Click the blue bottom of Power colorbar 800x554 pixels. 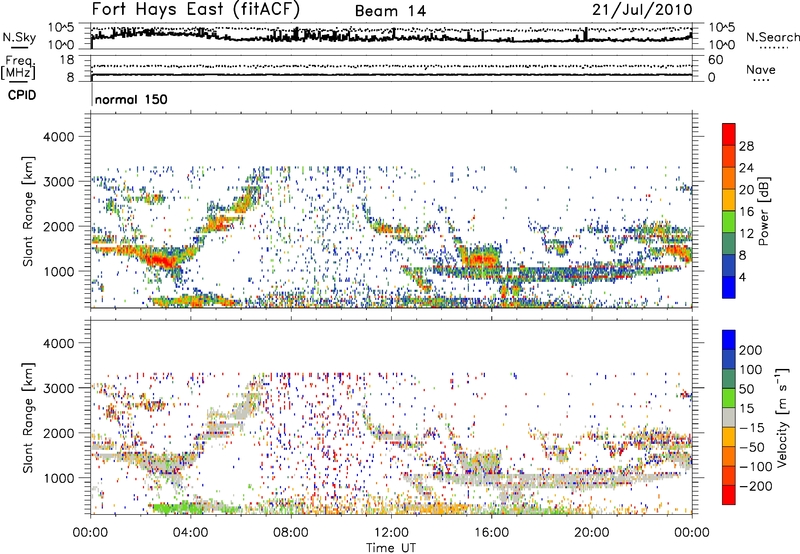[x=729, y=287]
